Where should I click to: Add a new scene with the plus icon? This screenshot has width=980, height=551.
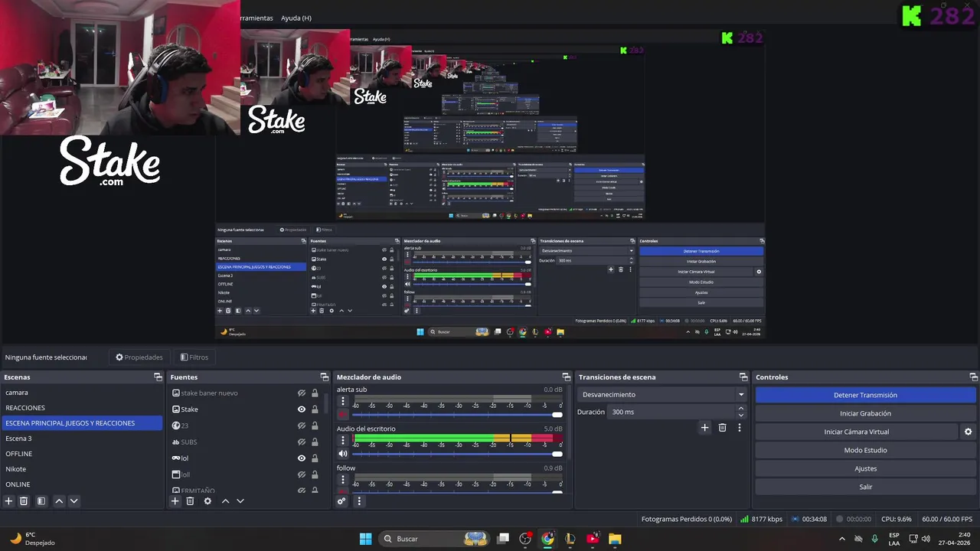coord(8,501)
